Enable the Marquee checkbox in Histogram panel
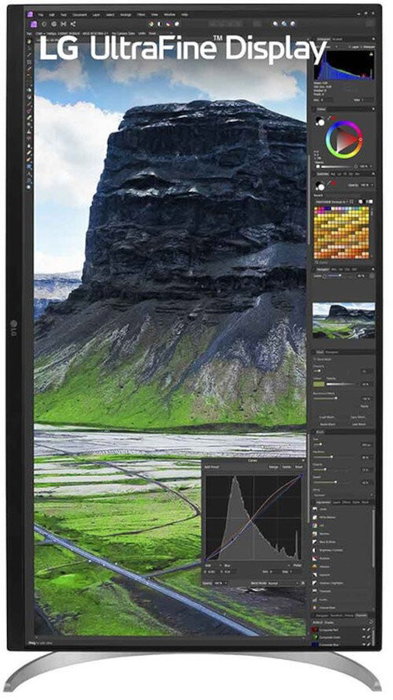The width and height of the screenshot is (393, 700). [x=361, y=46]
